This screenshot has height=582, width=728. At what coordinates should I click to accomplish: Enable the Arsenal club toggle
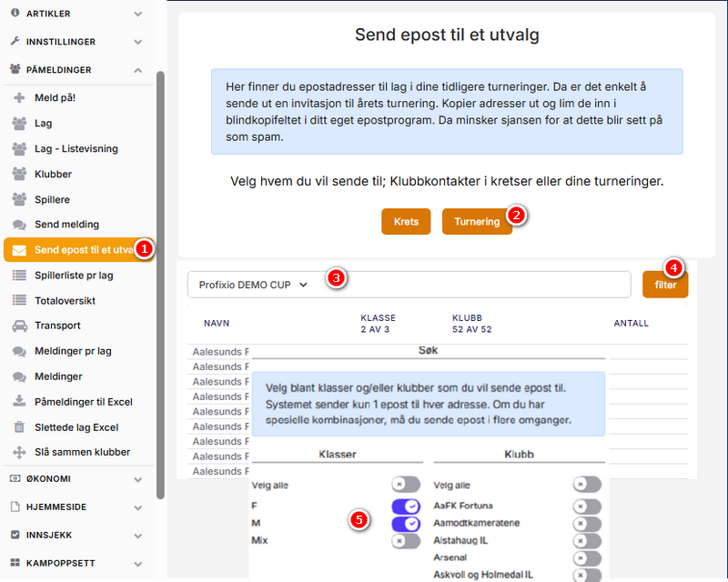coord(587,558)
